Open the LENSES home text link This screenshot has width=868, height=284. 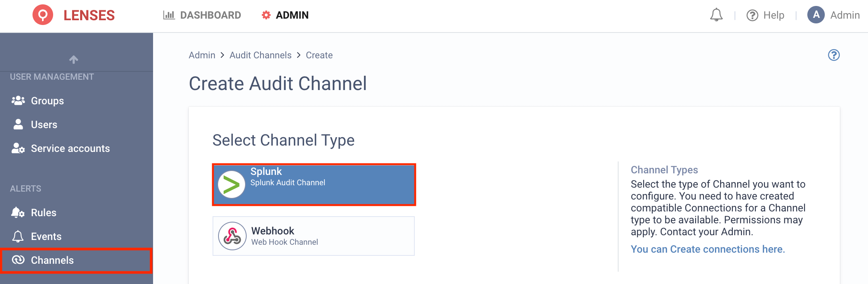[89, 15]
